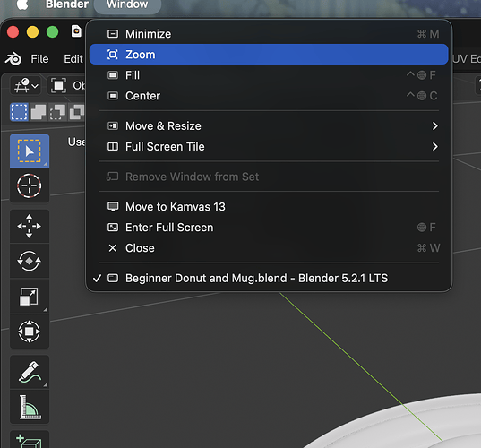Click the red close window button
481x448 pixels.
[13, 32]
